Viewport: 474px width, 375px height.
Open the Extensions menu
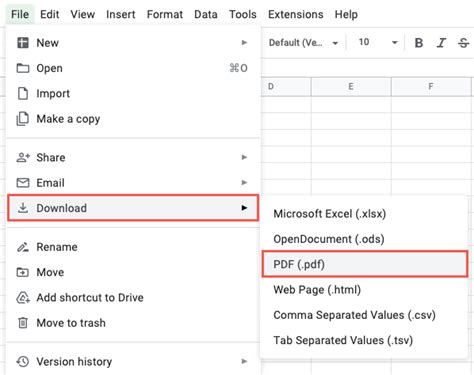pyautogui.click(x=296, y=14)
